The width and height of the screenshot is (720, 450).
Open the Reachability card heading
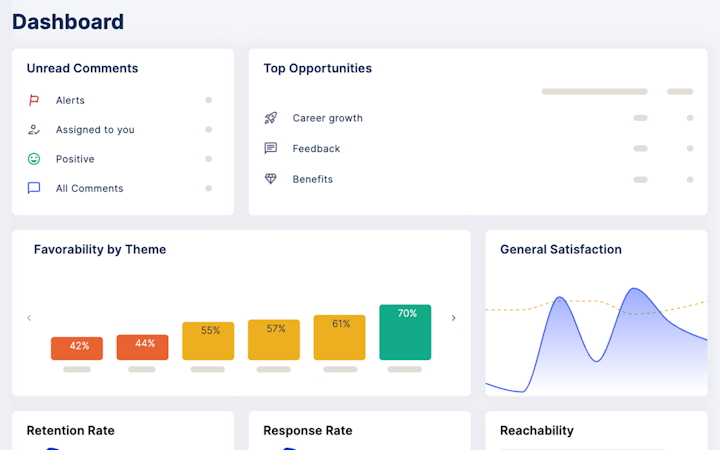point(537,431)
